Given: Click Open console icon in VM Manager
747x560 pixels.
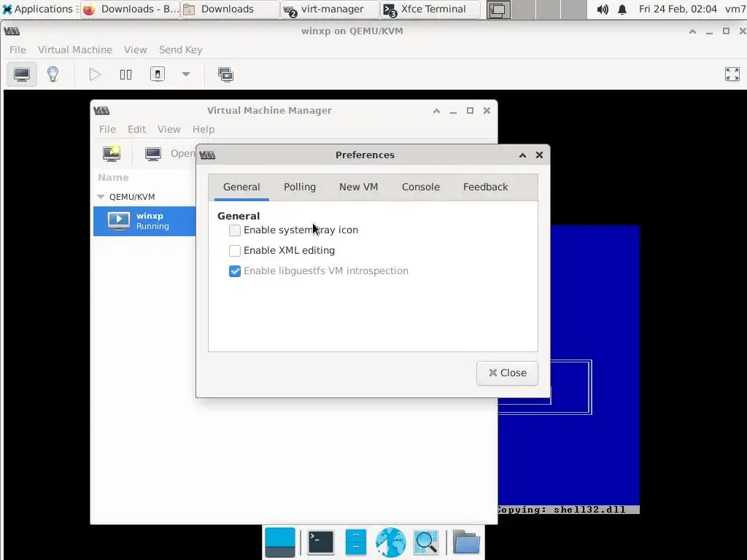Looking at the screenshot, I should 153,154.
